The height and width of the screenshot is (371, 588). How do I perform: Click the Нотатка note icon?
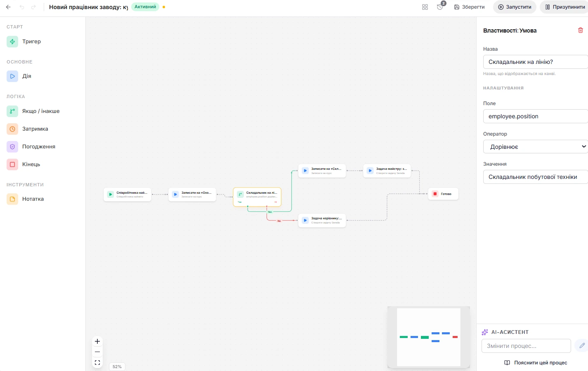(x=12, y=199)
